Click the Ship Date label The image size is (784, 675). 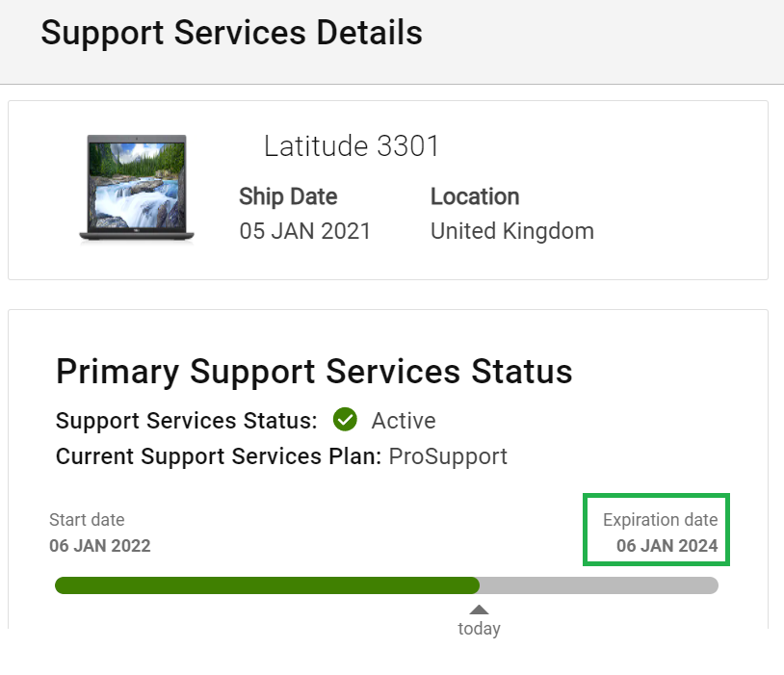click(x=288, y=196)
